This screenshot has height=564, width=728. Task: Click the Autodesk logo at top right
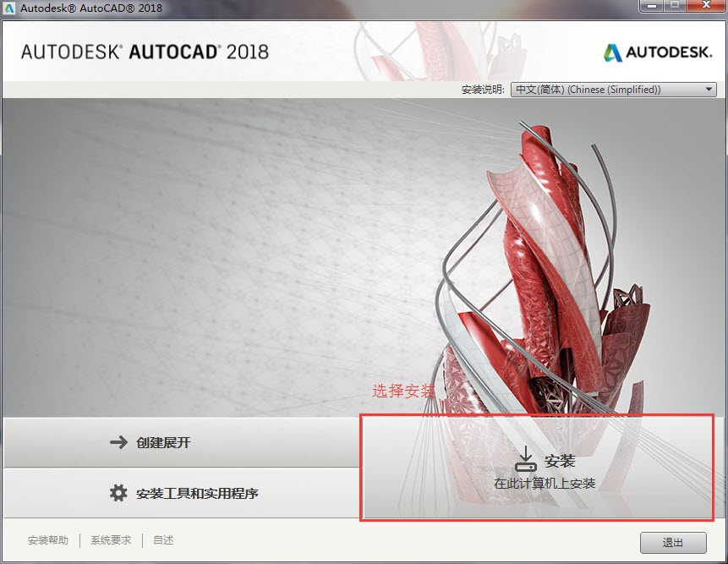pos(658,52)
